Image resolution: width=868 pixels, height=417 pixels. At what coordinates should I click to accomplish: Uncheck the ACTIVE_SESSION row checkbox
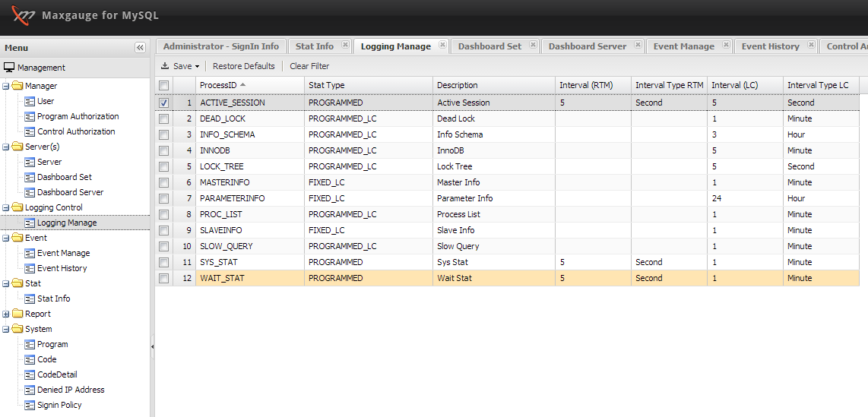[x=163, y=103]
